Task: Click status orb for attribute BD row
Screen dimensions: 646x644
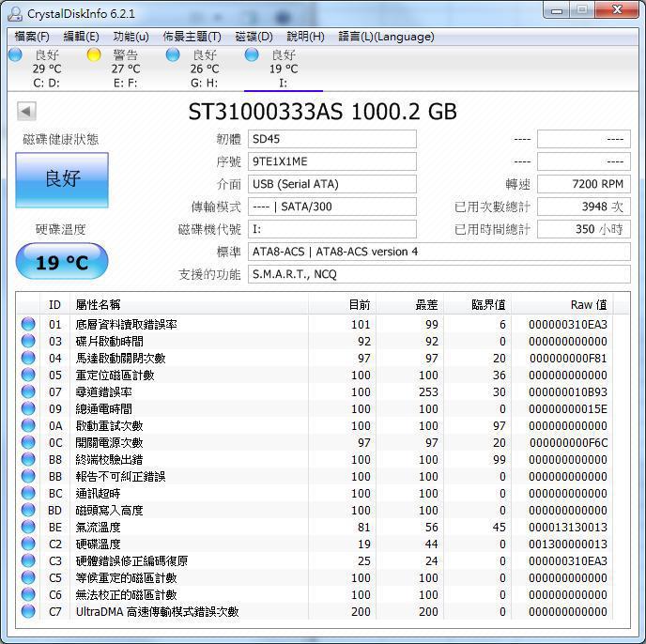Action: tap(28, 510)
